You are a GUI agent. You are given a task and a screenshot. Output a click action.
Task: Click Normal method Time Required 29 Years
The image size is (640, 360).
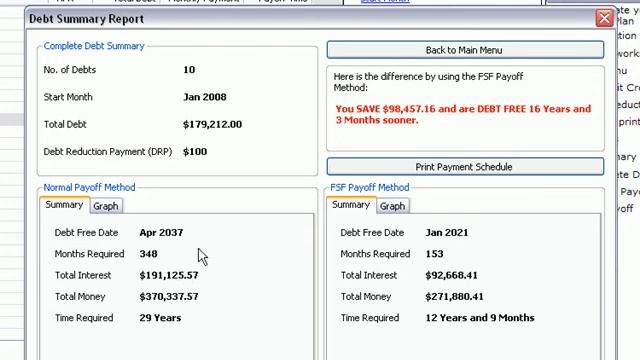point(160,318)
